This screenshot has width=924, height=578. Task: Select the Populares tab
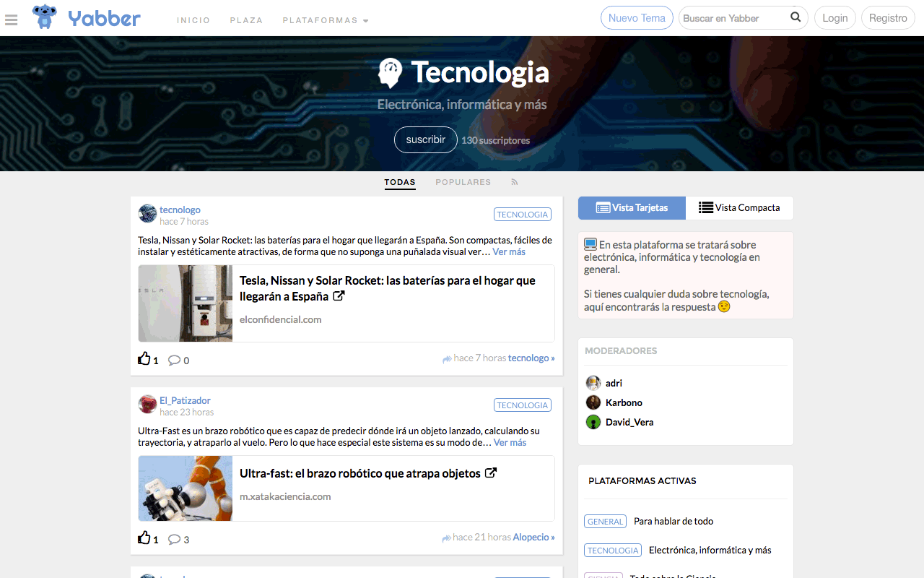pos(463,182)
